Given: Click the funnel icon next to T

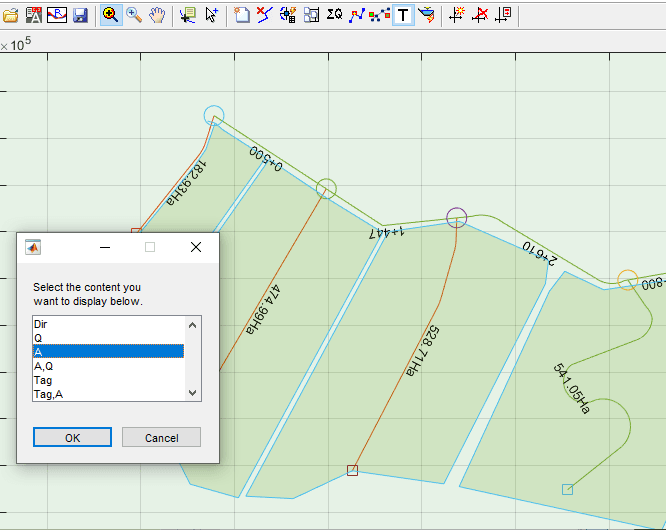Looking at the screenshot, I should 426,15.
